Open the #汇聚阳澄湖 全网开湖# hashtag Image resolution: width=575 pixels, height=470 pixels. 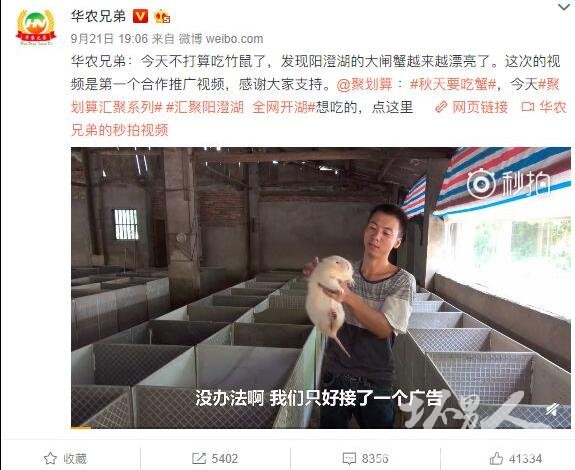[241, 107]
